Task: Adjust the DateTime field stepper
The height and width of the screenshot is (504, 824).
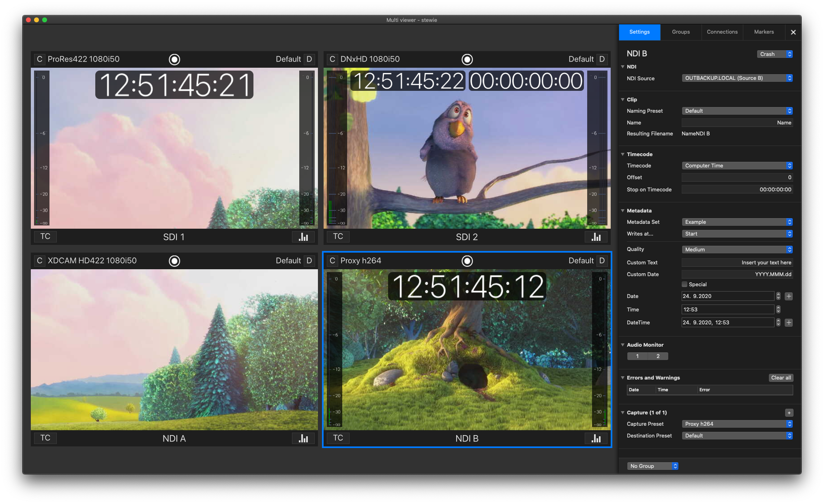Action: tap(778, 323)
